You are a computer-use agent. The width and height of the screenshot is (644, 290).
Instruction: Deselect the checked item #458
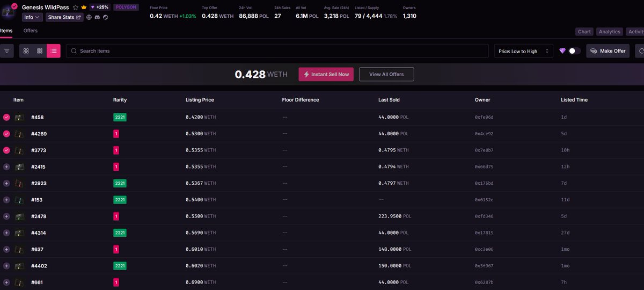(x=6, y=117)
